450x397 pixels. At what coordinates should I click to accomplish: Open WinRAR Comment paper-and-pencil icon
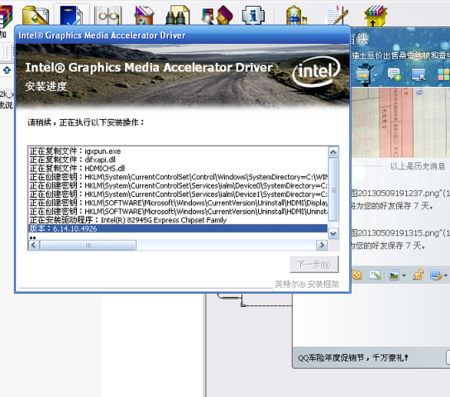(x=337, y=15)
